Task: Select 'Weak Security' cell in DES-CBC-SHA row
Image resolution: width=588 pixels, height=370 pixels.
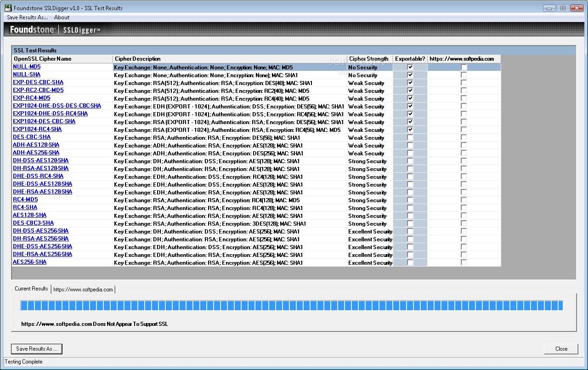Action: (370, 137)
